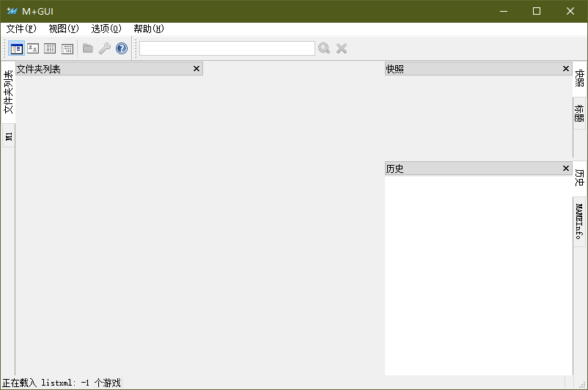Click the status text 正在载入 listxml
588x390 pixels.
tap(62, 383)
